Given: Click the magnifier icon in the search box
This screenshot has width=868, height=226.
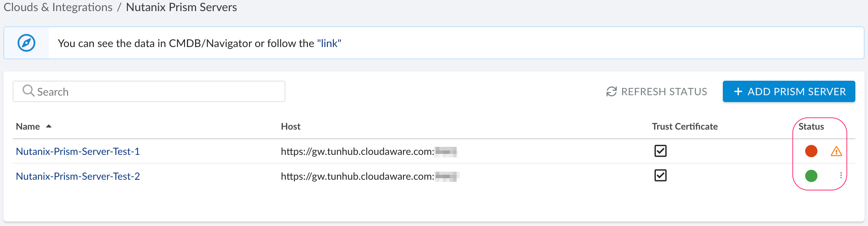Looking at the screenshot, I should (28, 91).
